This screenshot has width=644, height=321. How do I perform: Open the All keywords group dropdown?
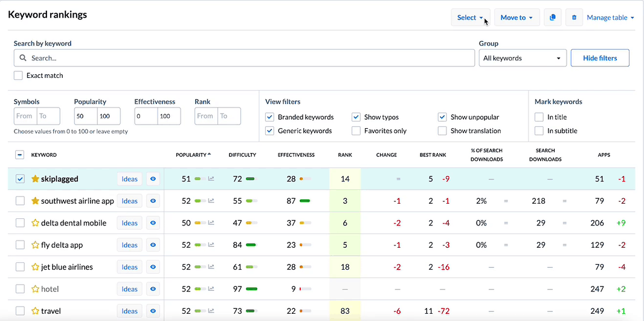[x=523, y=58]
